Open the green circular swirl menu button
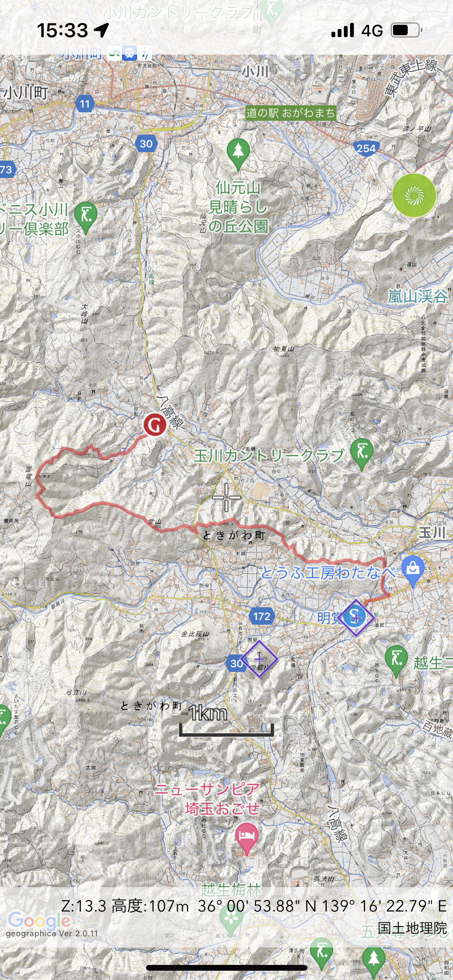The height and width of the screenshot is (980, 453). coord(414,195)
